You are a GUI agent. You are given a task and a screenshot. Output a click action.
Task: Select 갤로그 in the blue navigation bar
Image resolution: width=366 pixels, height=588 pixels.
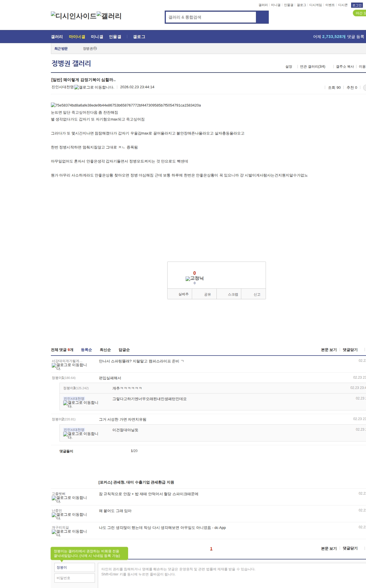(x=139, y=37)
